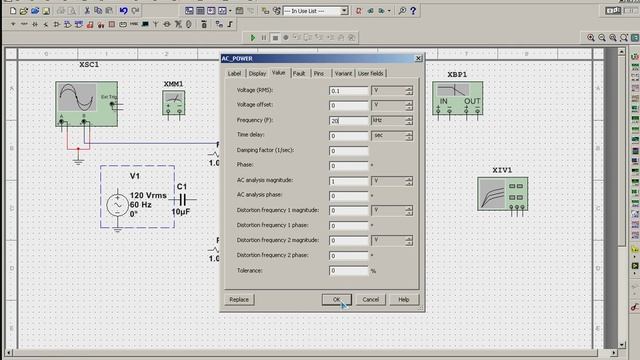Screen dimensions: 640x360
Task: Confirm the dialog with OK
Action: pyautogui.click(x=336, y=299)
